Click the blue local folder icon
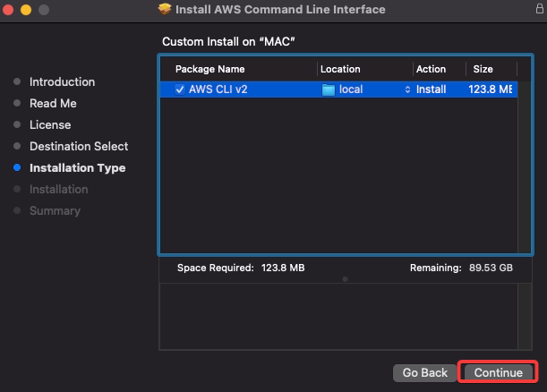This screenshot has width=547, height=392. (x=328, y=89)
